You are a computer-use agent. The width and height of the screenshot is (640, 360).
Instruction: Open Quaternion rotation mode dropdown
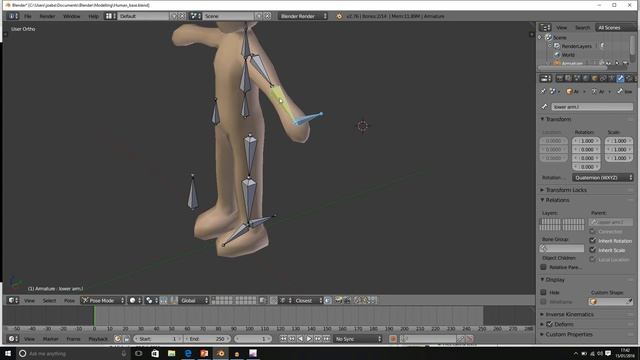[x=602, y=178]
